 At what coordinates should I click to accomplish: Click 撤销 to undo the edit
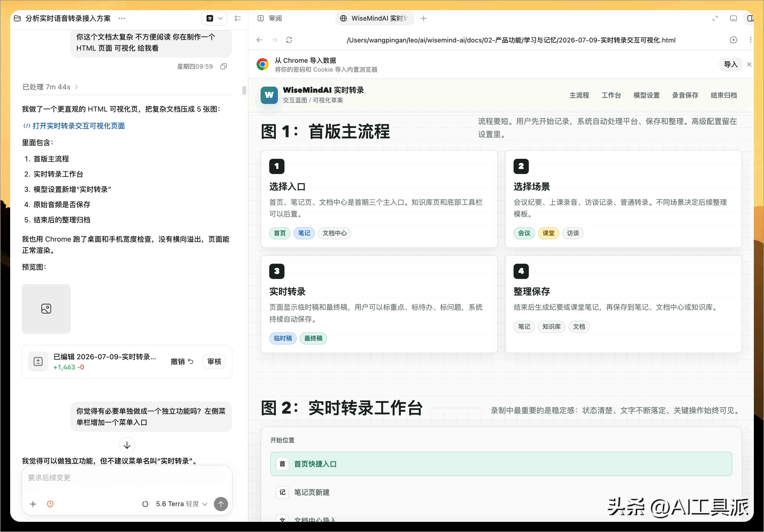tap(182, 362)
